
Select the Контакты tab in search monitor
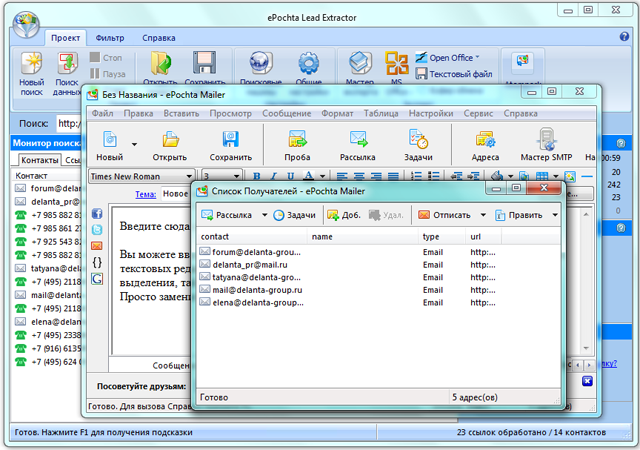[40, 160]
